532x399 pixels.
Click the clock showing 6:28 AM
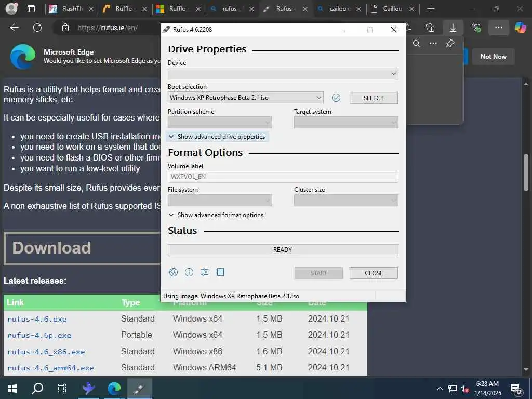tap(487, 384)
